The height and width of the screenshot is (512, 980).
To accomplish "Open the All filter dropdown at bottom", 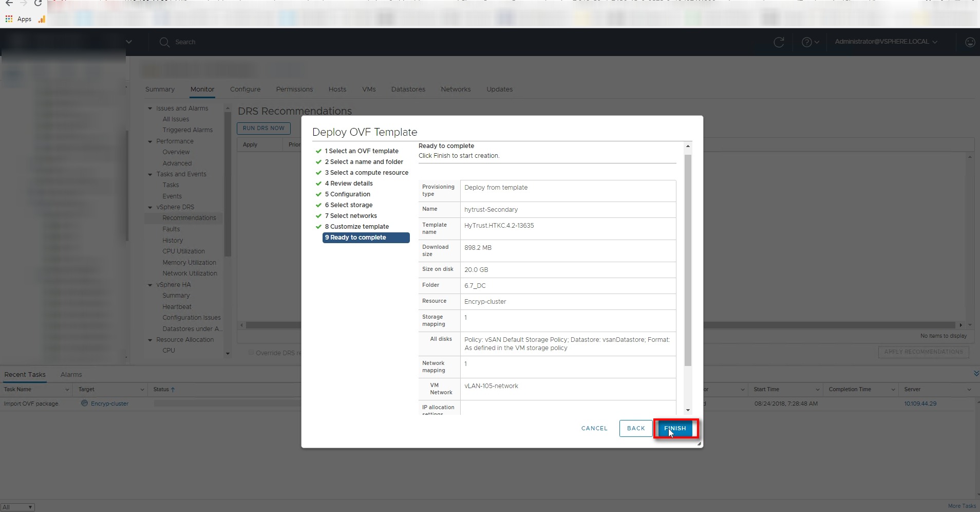I will tap(17, 507).
